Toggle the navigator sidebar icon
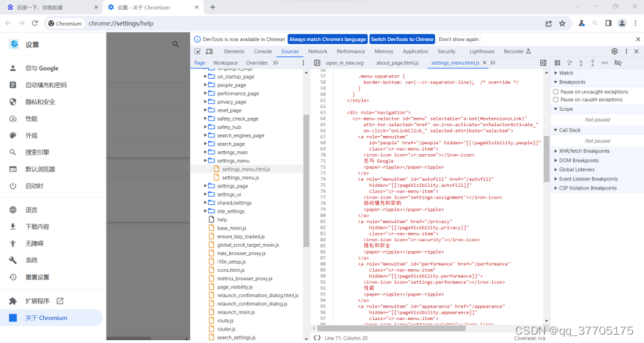The height and width of the screenshot is (343, 644). 317,63
